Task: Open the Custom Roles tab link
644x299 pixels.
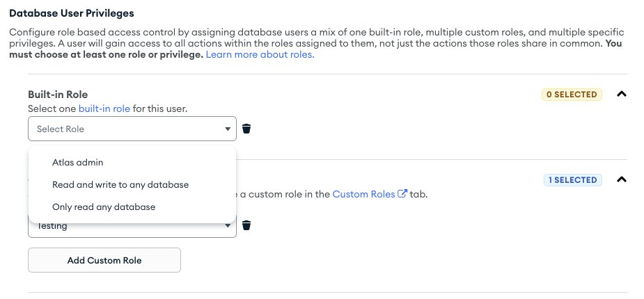Action: tap(363, 194)
